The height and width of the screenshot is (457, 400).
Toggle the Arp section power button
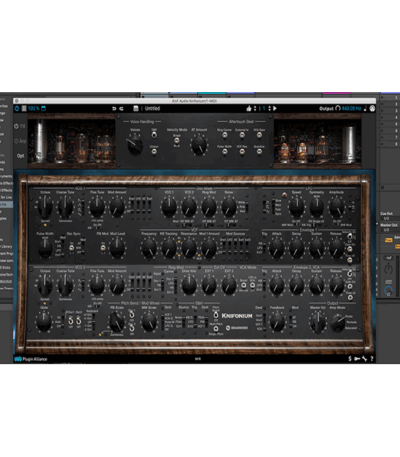pos(16,141)
